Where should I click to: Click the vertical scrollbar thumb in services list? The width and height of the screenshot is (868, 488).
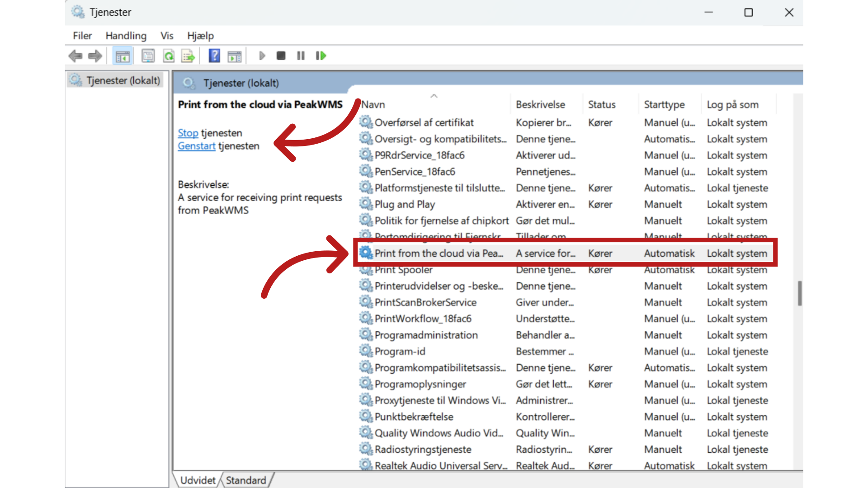click(799, 293)
